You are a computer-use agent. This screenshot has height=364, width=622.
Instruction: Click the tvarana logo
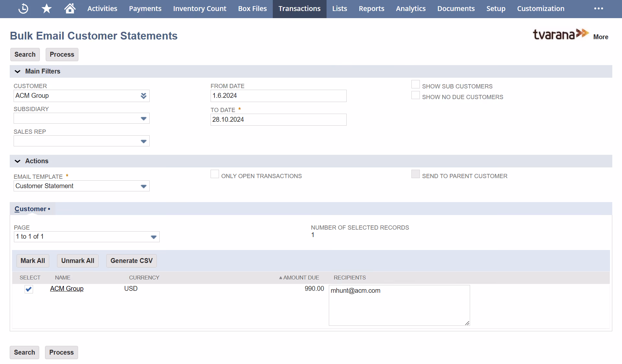560,34
